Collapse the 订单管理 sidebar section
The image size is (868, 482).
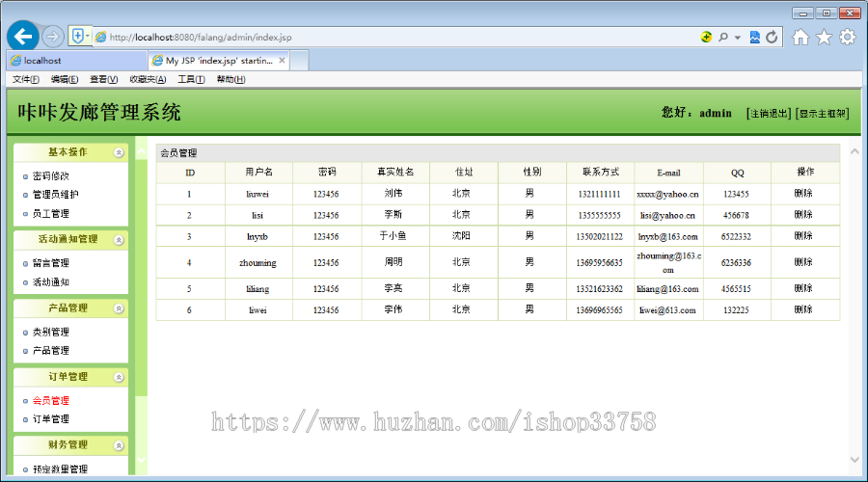[x=119, y=377]
